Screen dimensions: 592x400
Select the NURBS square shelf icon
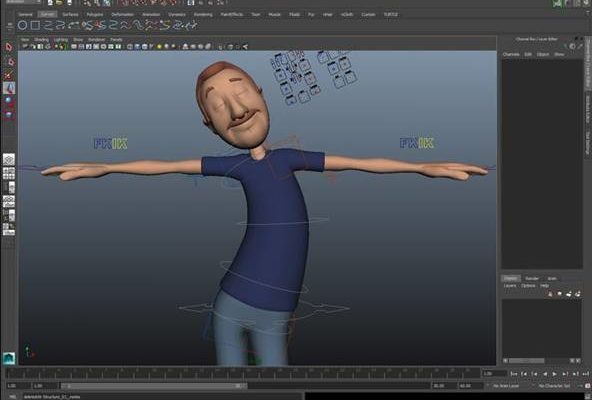35,25
